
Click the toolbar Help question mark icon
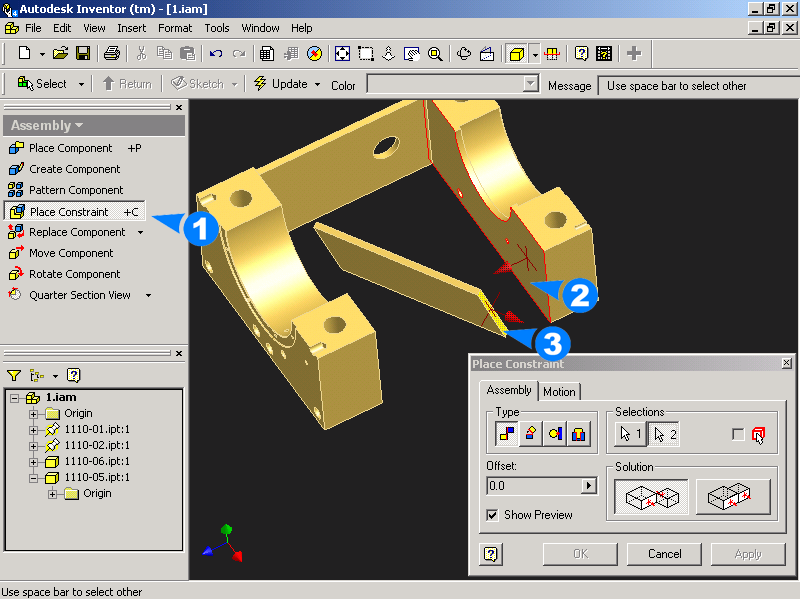(x=581, y=54)
